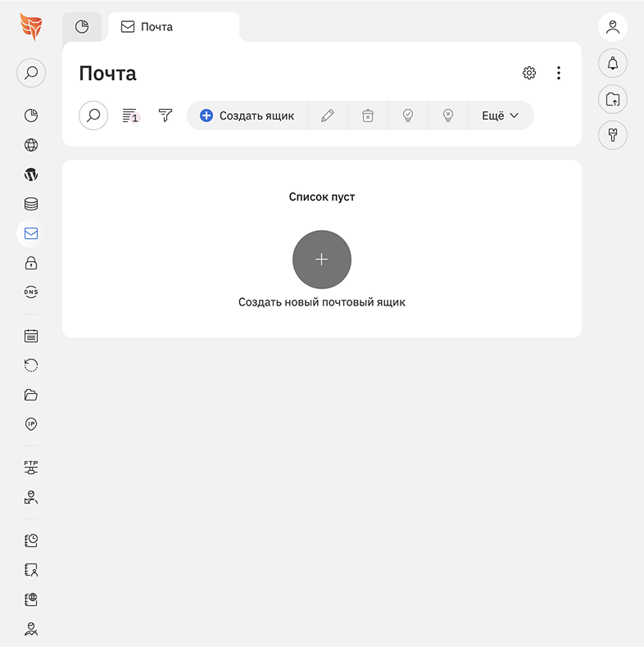644x647 pixels.
Task: Open the WordPress section in the sidebar
Action: tap(31, 174)
